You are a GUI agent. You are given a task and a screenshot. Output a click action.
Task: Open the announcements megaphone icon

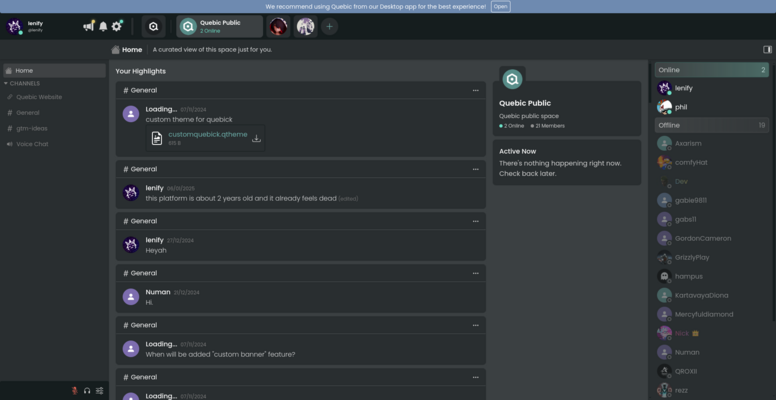88,26
